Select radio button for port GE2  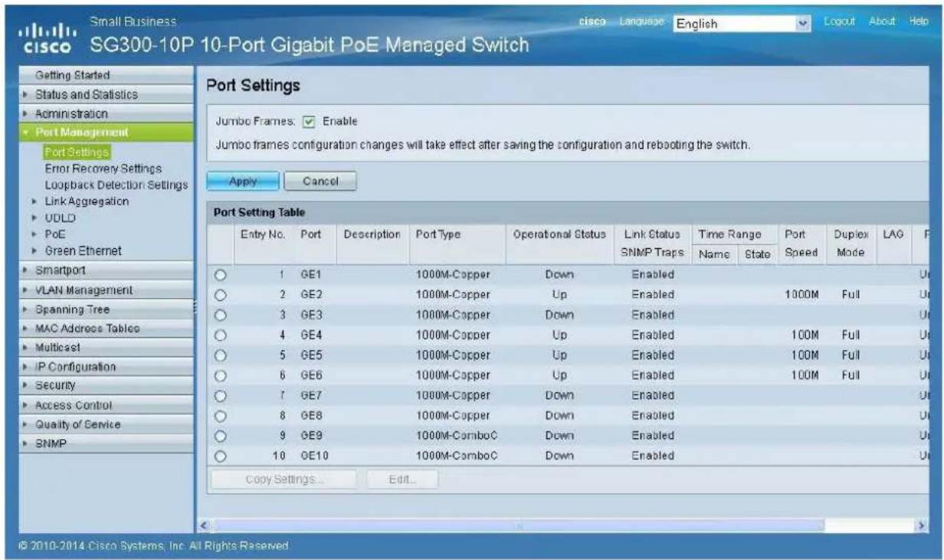point(221,294)
